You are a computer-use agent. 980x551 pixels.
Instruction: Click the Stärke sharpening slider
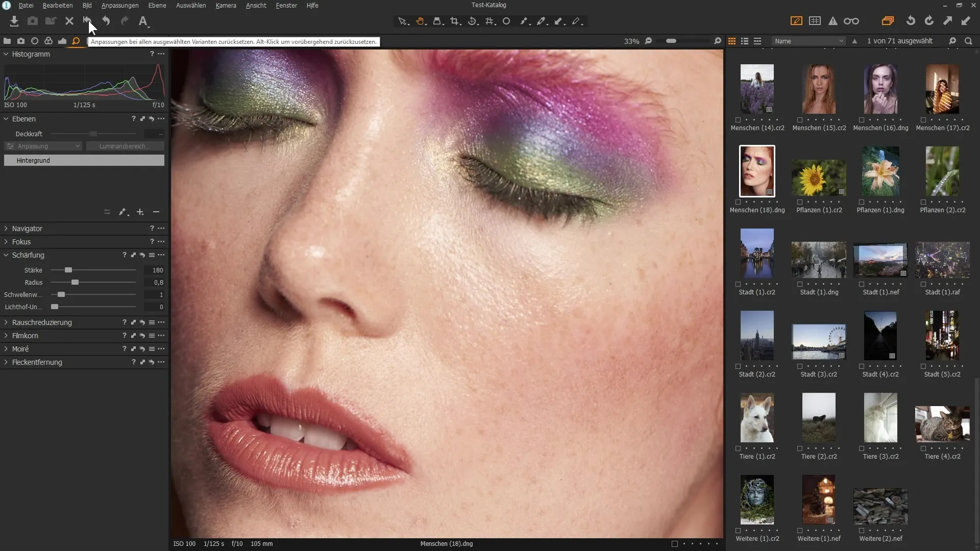tap(93, 270)
